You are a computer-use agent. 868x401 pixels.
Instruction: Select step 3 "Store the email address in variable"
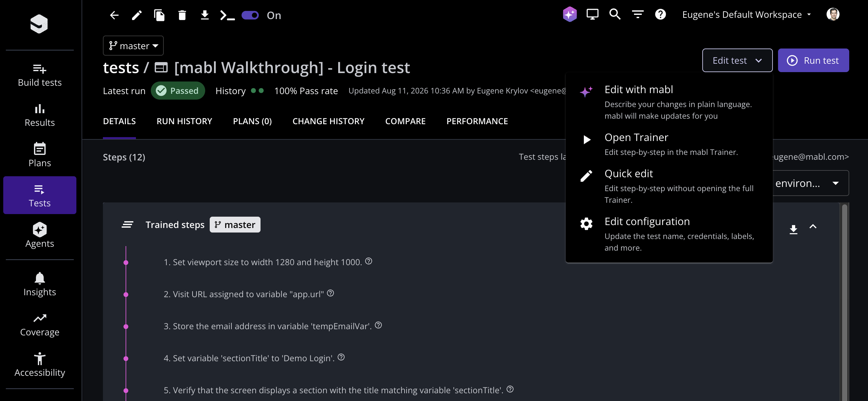point(268,326)
